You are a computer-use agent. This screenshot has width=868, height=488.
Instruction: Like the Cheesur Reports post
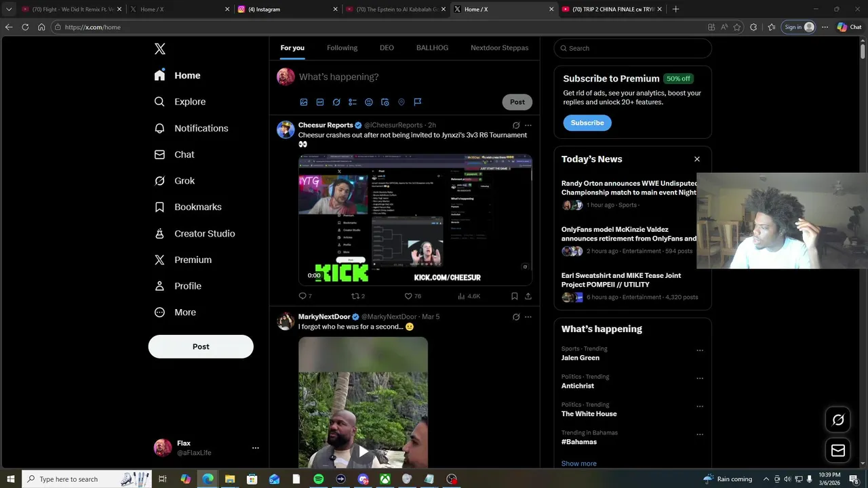coord(412,296)
